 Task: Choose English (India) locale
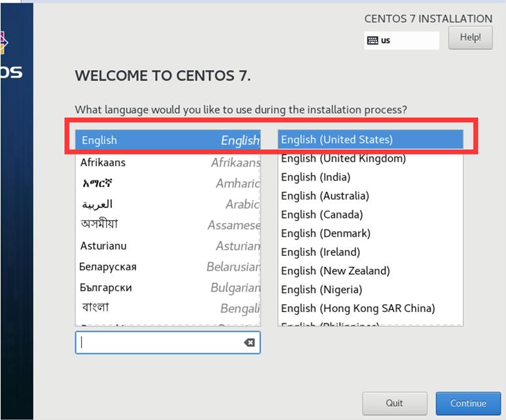tap(370, 177)
